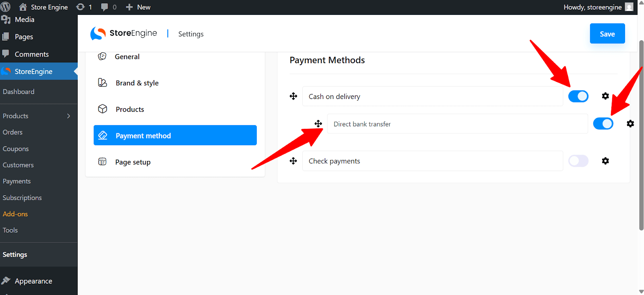This screenshot has height=295, width=644.
Task: Click the page vertical scrollbar
Action: click(x=641, y=135)
